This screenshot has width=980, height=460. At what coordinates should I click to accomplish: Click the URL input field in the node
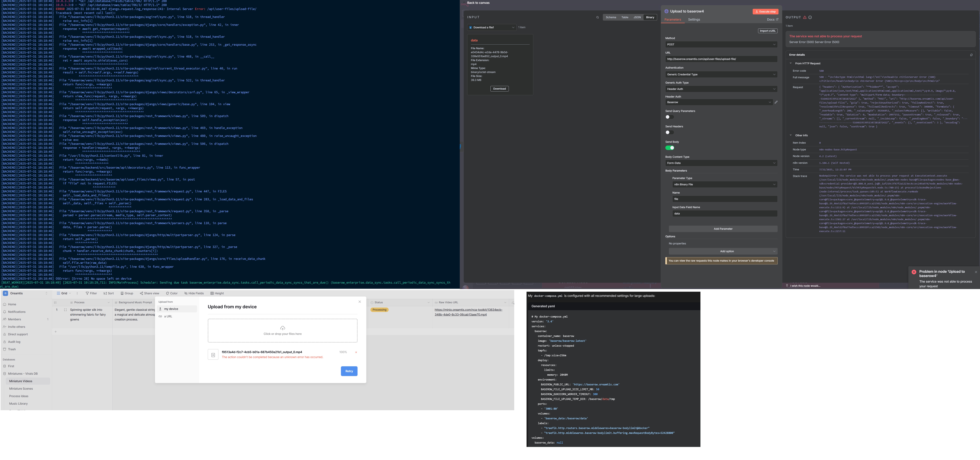click(721, 59)
